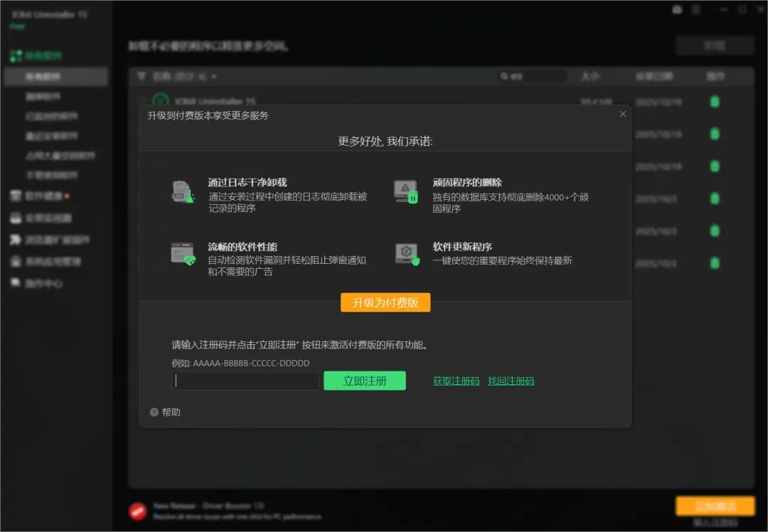Screen dimensions: 768x532
Task: Click the browser heart icon beside 流畅的软件性能
Action: 183,254
